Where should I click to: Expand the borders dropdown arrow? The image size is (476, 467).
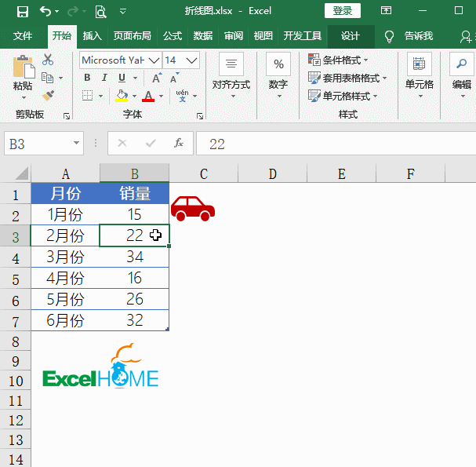[101, 96]
